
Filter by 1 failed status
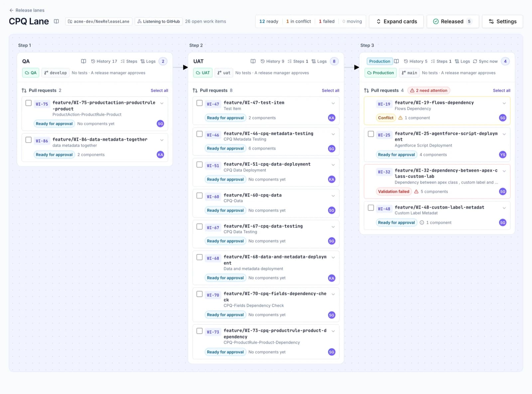[x=327, y=21]
